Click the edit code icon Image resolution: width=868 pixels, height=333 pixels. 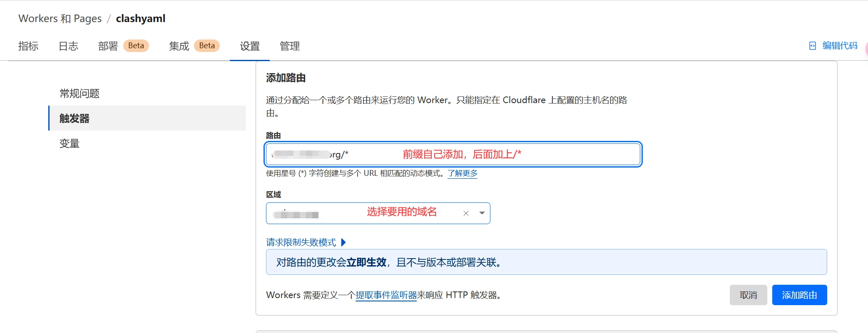pyautogui.click(x=812, y=46)
